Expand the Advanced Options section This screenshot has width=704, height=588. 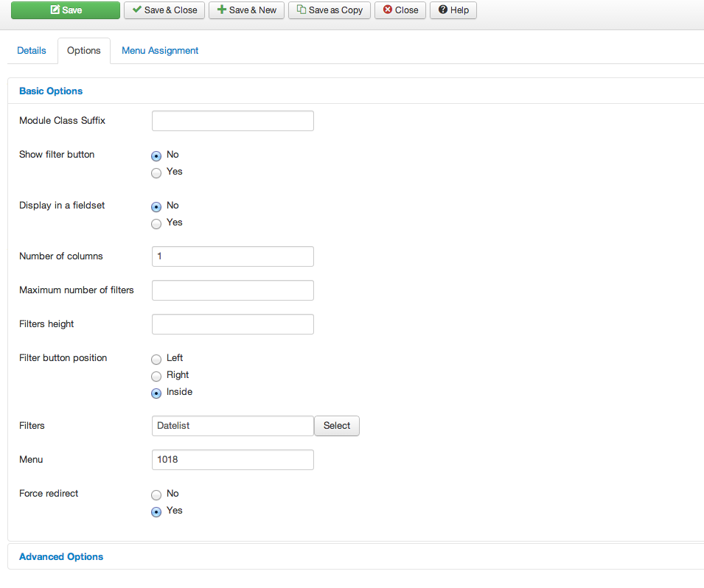[61, 557]
